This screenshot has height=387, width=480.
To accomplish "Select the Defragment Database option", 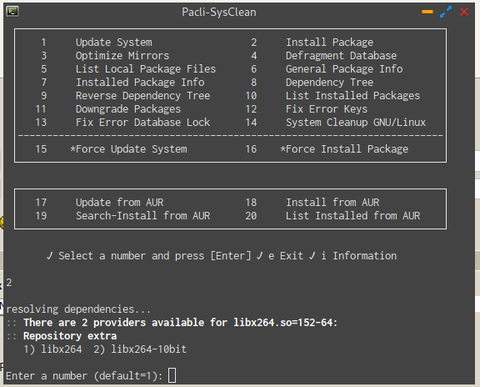I will pos(341,56).
